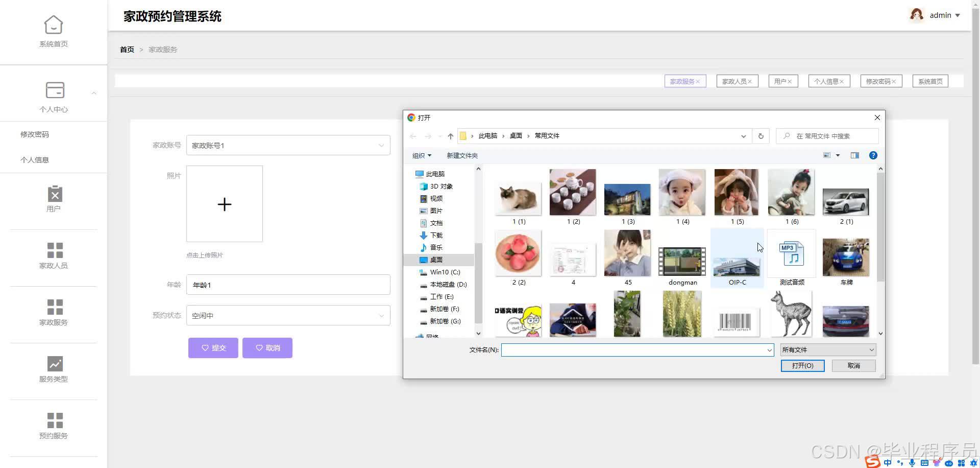The image size is (980, 468).
Task: Open the 家政人员 grid icon
Action: pos(55,250)
